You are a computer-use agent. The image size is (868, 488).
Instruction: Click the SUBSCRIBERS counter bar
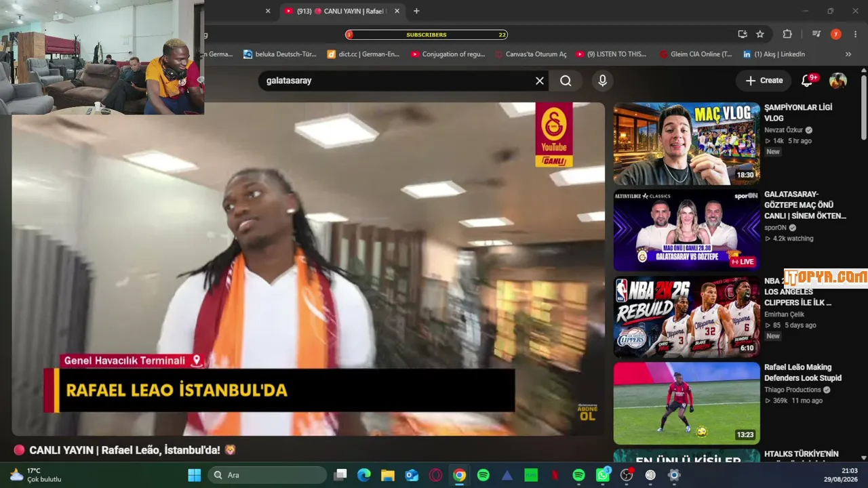pos(427,35)
